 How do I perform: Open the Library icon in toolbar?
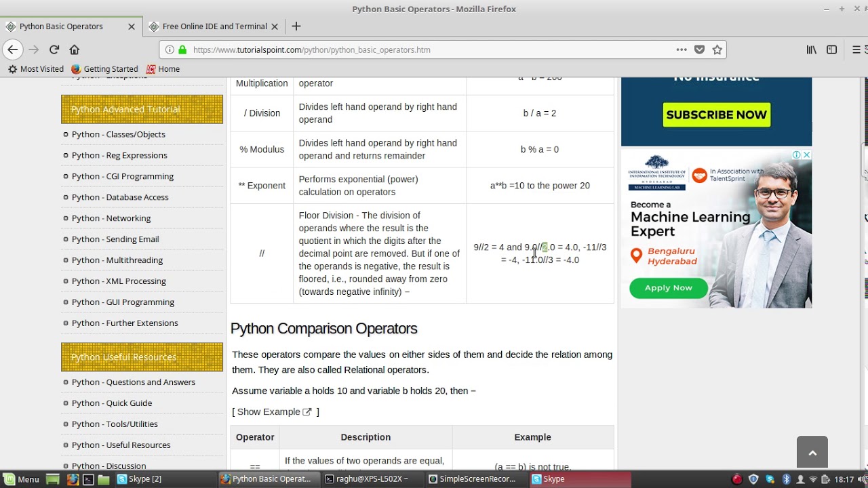(x=812, y=49)
